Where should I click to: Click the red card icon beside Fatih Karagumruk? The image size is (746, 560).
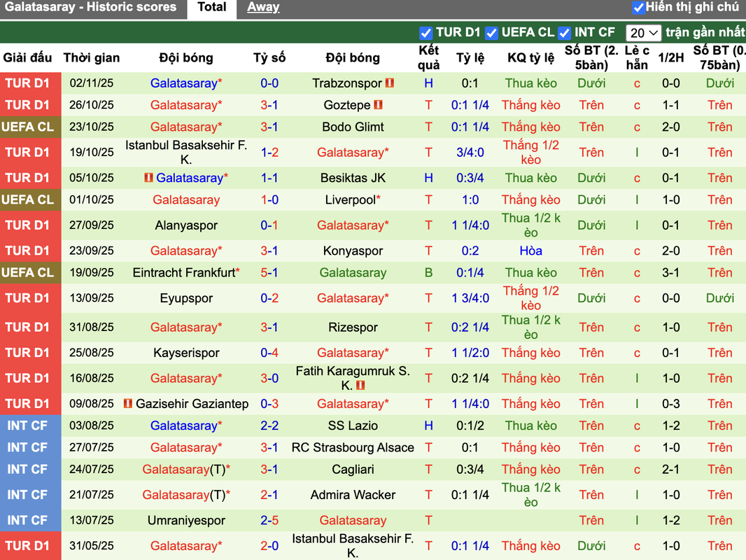coord(360,386)
